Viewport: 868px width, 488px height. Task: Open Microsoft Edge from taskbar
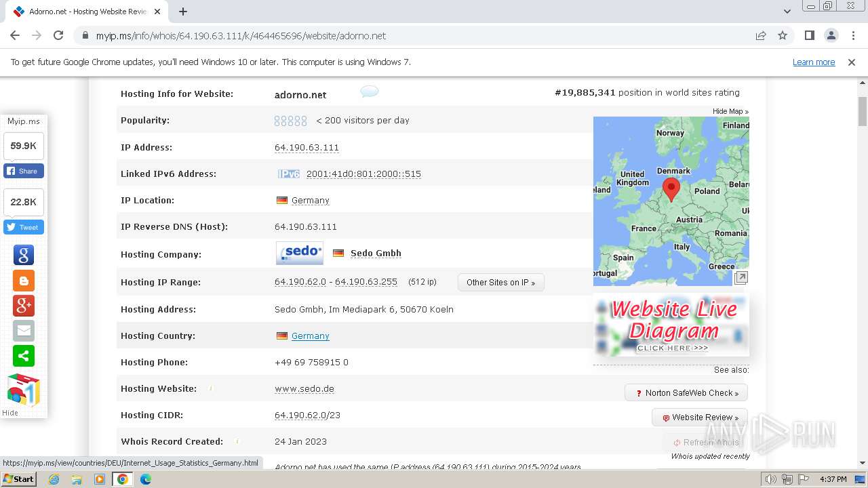pos(146,479)
